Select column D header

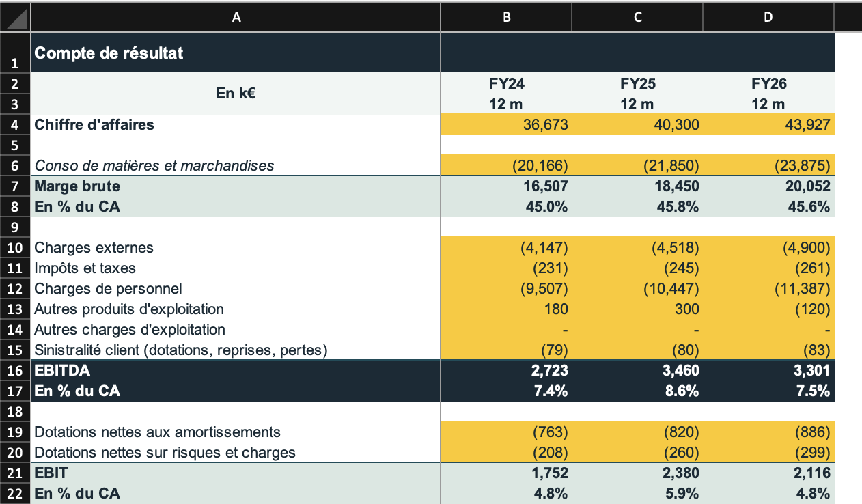pyautogui.click(x=768, y=18)
